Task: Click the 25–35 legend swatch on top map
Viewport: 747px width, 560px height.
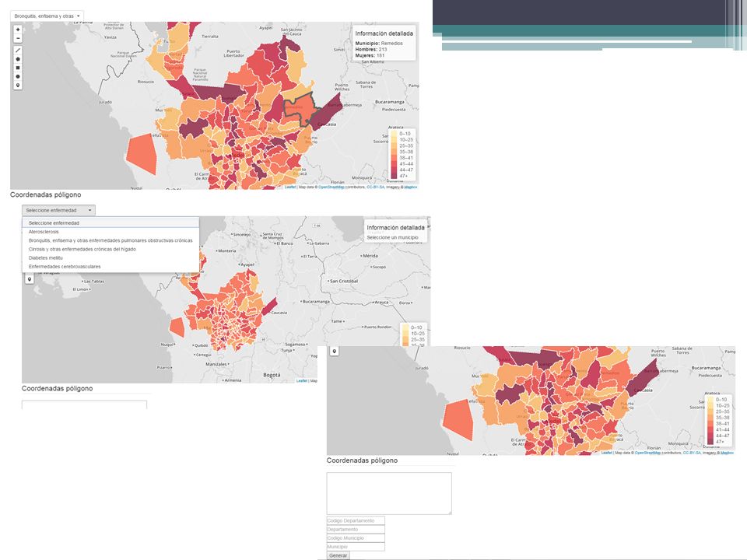Action: (x=394, y=145)
